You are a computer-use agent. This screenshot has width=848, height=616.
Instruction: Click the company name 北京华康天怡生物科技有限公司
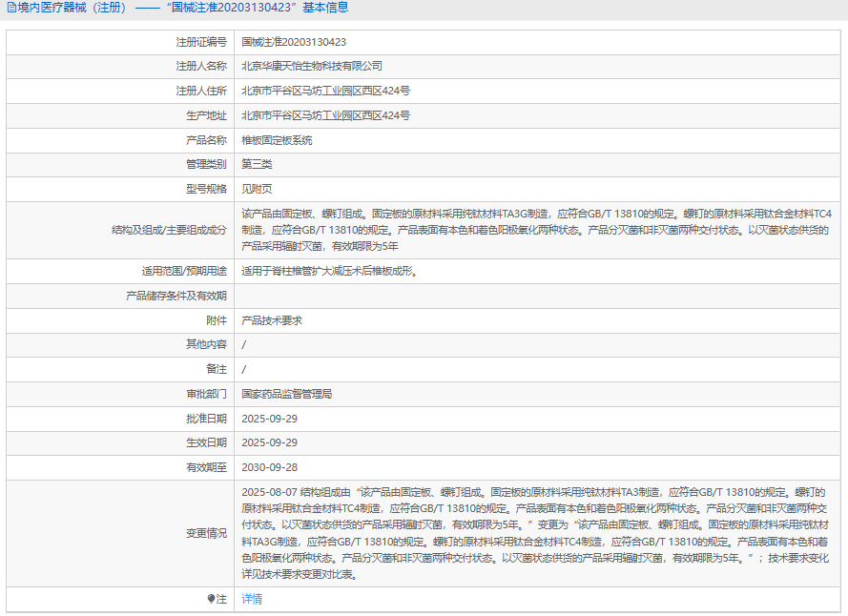coord(312,67)
